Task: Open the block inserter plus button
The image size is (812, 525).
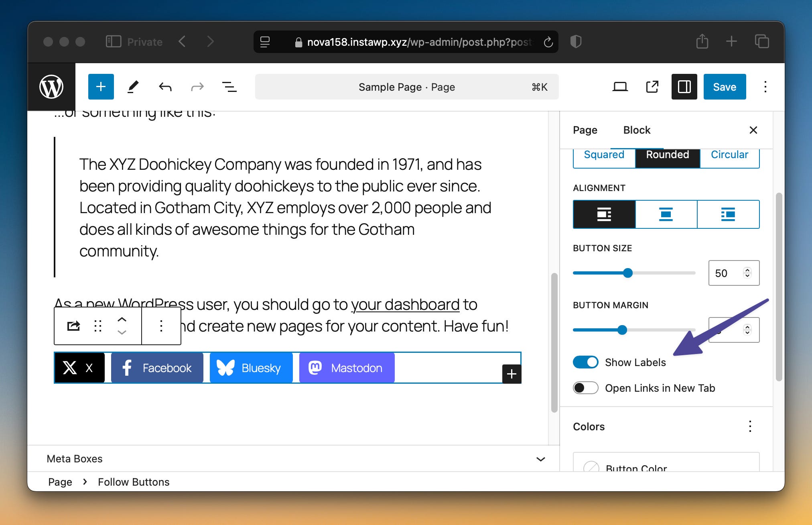Action: 101,87
